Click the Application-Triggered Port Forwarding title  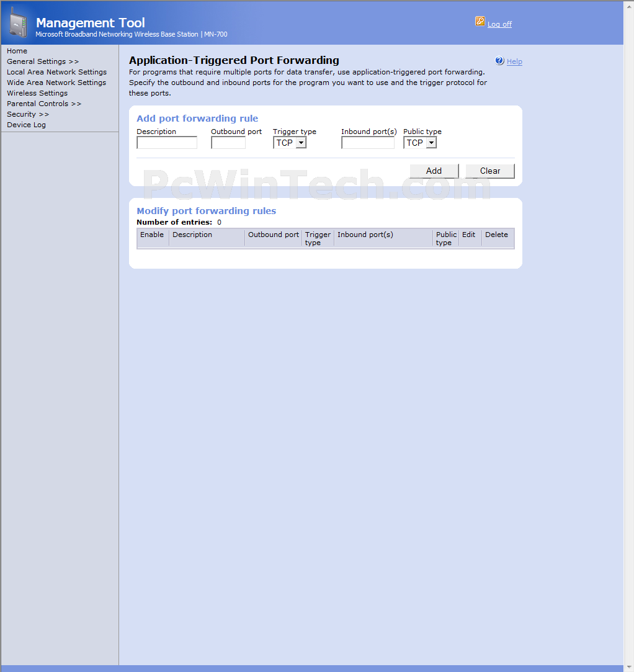(234, 60)
